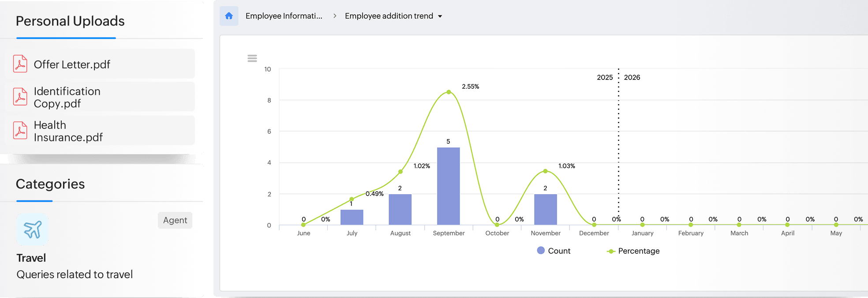Click 'Queries related to travel' description

75,275
